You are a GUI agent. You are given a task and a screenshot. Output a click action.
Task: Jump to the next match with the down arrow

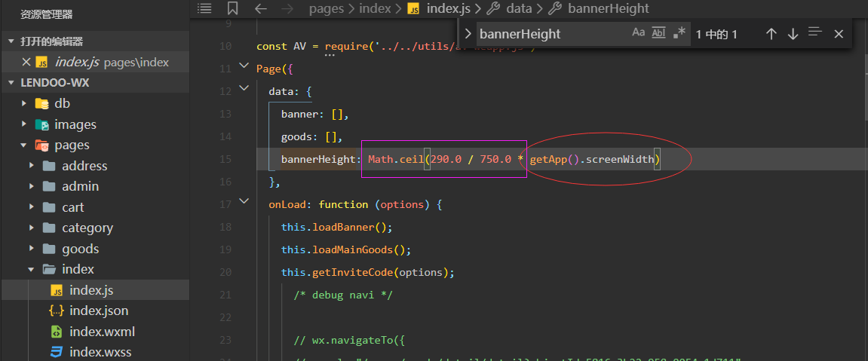[x=793, y=34]
